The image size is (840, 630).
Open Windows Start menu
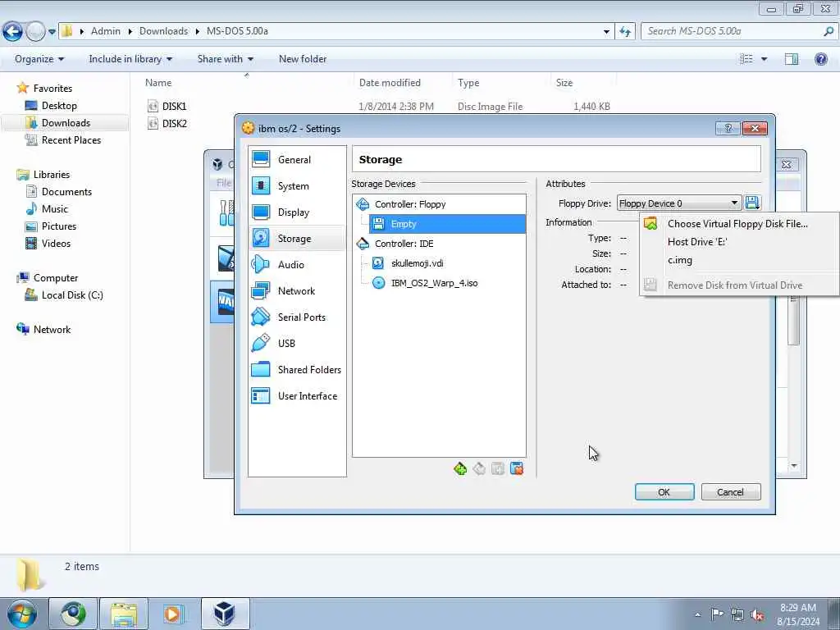tap(22, 614)
